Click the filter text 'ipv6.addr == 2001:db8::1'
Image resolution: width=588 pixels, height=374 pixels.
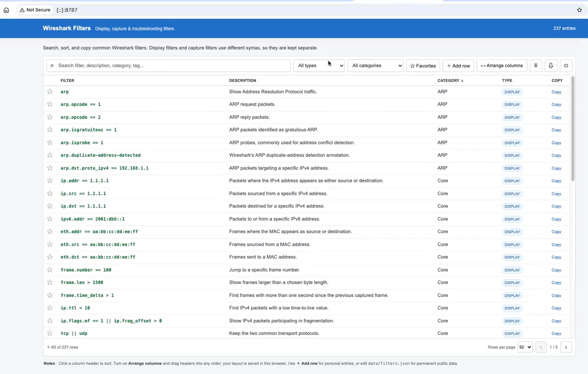coord(92,219)
